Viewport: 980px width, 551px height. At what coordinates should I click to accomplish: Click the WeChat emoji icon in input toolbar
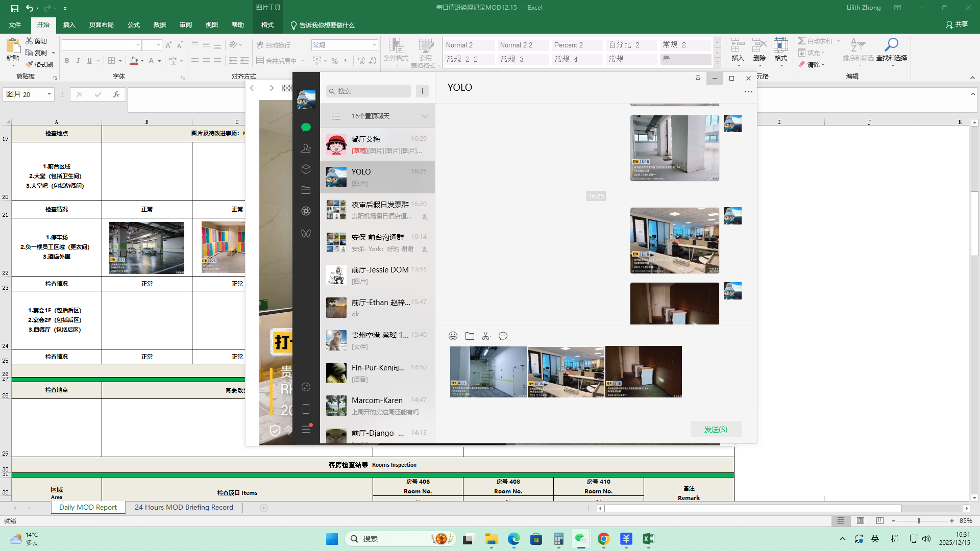(453, 336)
